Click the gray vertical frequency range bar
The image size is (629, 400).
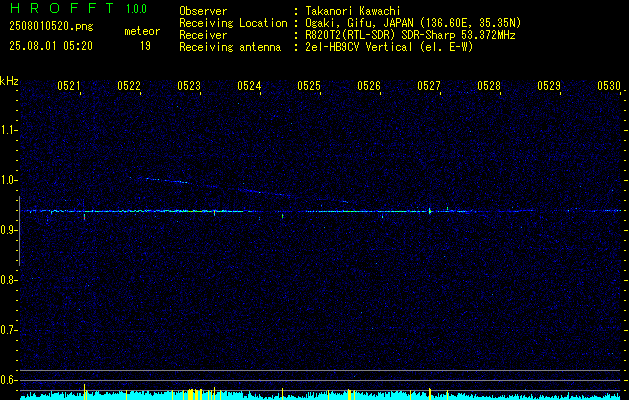point(19,231)
